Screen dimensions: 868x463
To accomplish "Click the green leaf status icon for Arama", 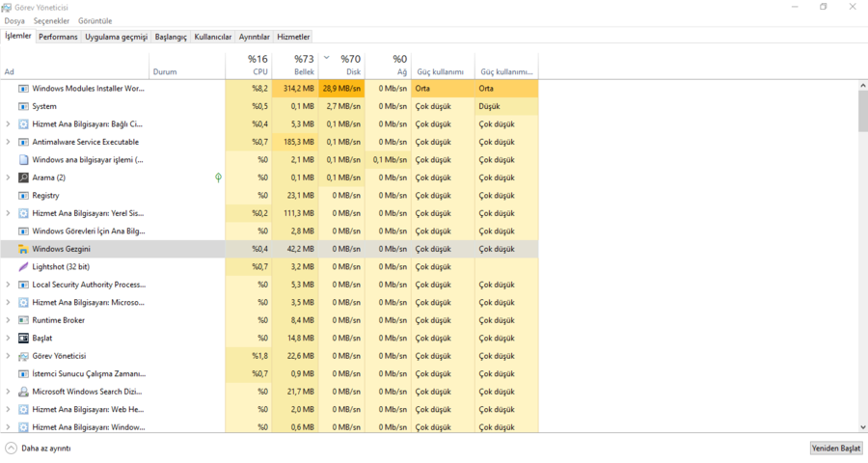I will coord(218,177).
